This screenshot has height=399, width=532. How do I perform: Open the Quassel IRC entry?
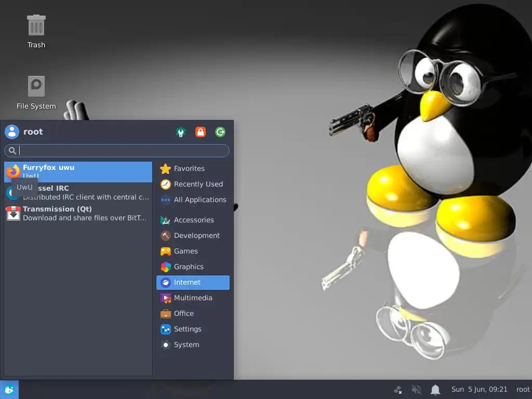click(78, 192)
